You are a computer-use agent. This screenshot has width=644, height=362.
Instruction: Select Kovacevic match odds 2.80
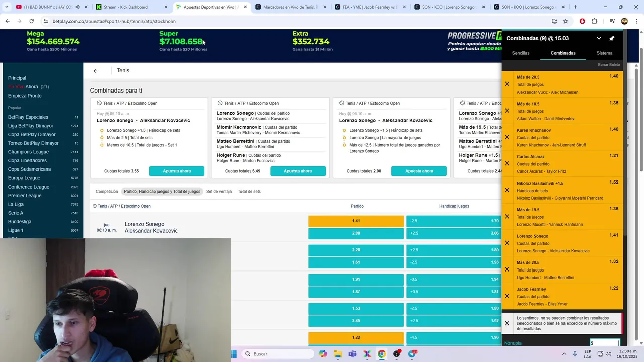click(356, 234)
